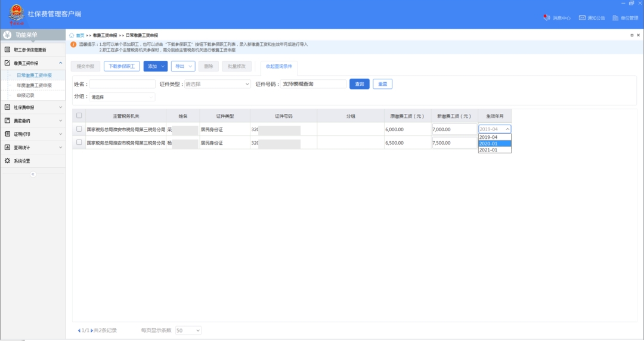Open 消息中心 speaker icon
This screenshot has width=644, height=341.
tap(546, 18)
